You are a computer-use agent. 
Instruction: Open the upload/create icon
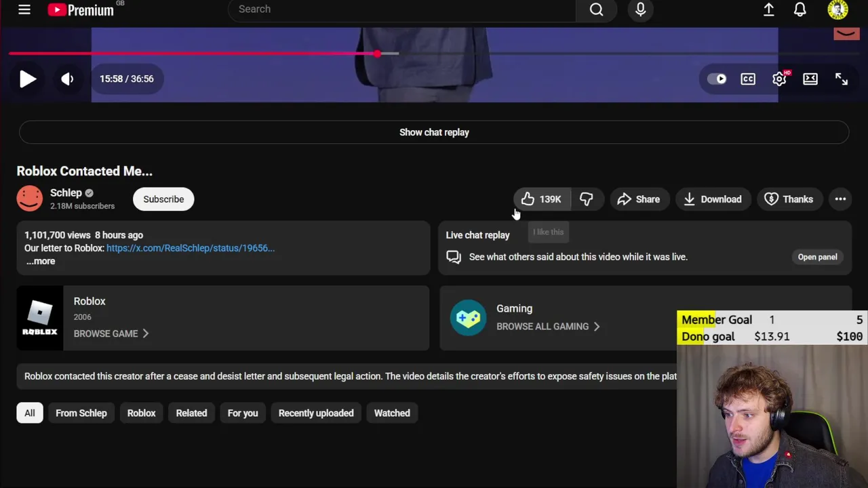click(769, 9)
